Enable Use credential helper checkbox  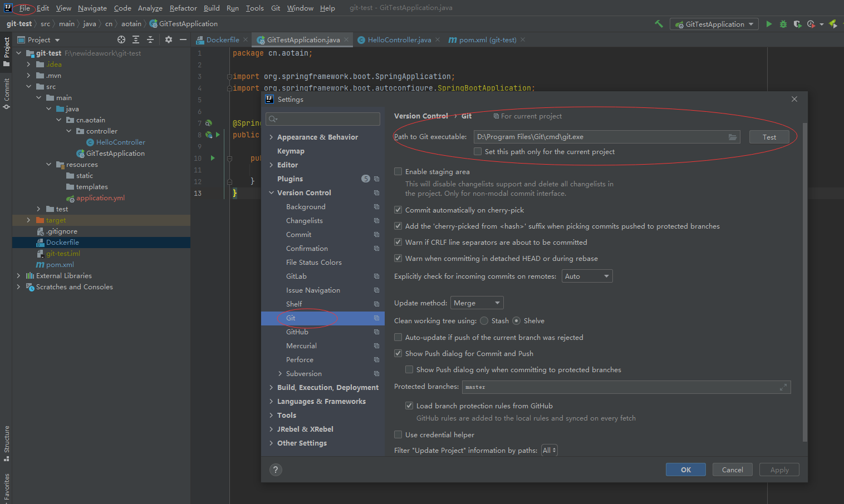(x=398, y=434)
